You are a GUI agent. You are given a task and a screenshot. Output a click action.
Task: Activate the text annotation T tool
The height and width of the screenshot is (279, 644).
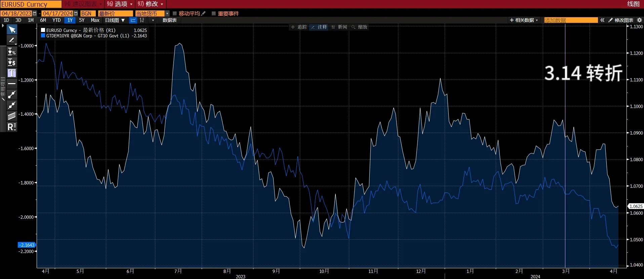coord(12,73)
